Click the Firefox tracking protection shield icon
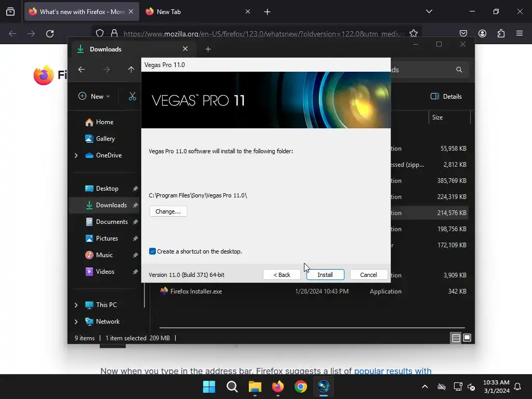The image size is (532, 399). point(100,33)
